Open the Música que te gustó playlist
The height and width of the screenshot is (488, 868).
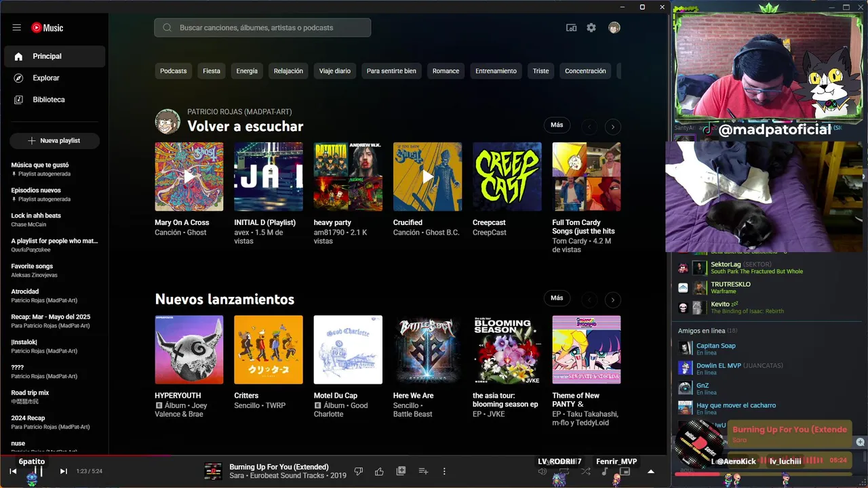(54, 169)
